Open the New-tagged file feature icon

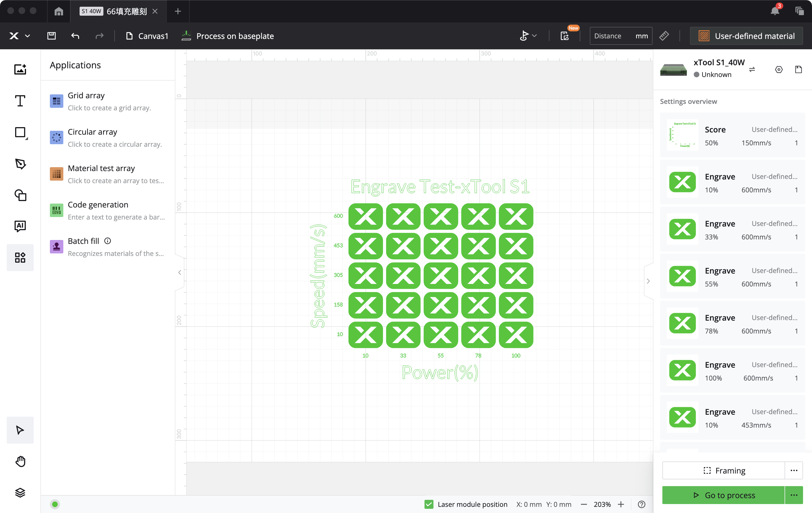pyautogui.click(x=565, y=36)
